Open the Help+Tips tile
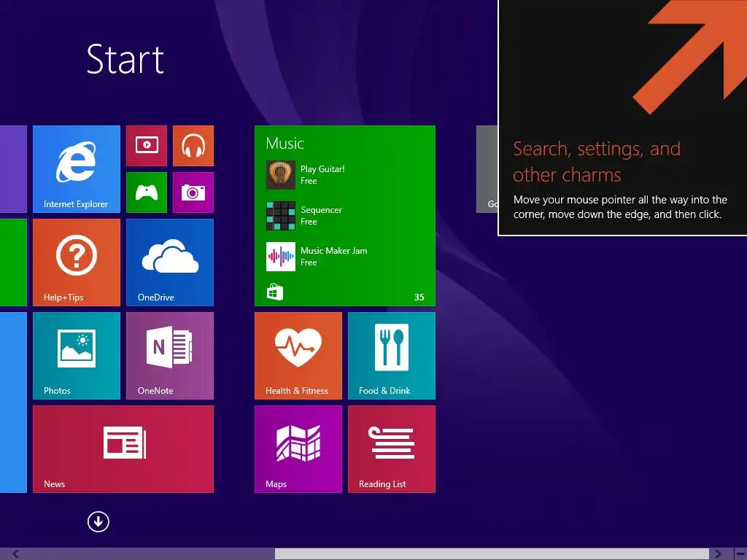Screen dimensions: 747x560 [76, 262]
